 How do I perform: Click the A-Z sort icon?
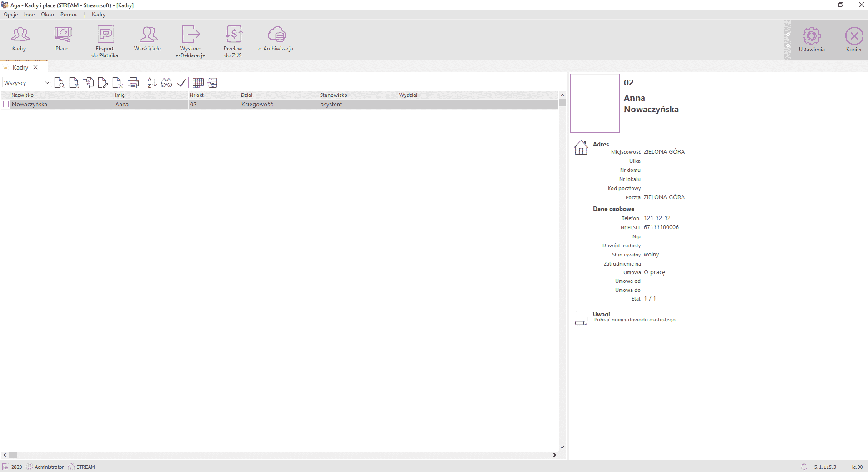(152, 83)
